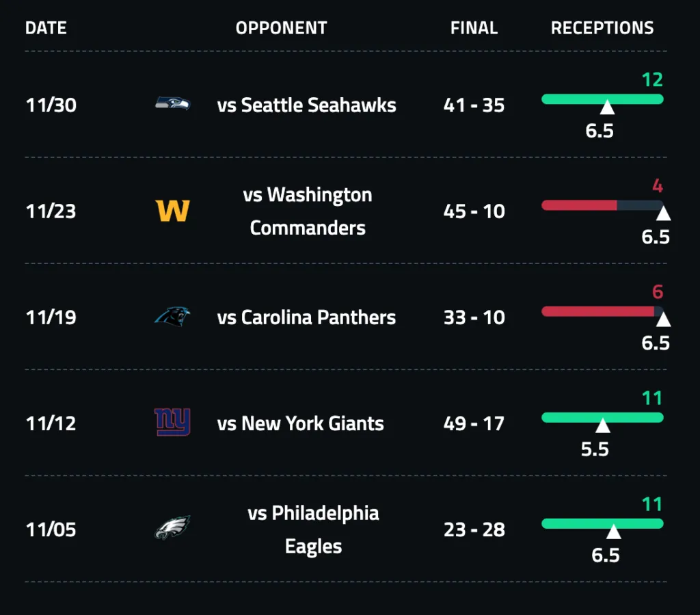
Task: Click the Washington Commanders W logo
Action: (172, 211)
